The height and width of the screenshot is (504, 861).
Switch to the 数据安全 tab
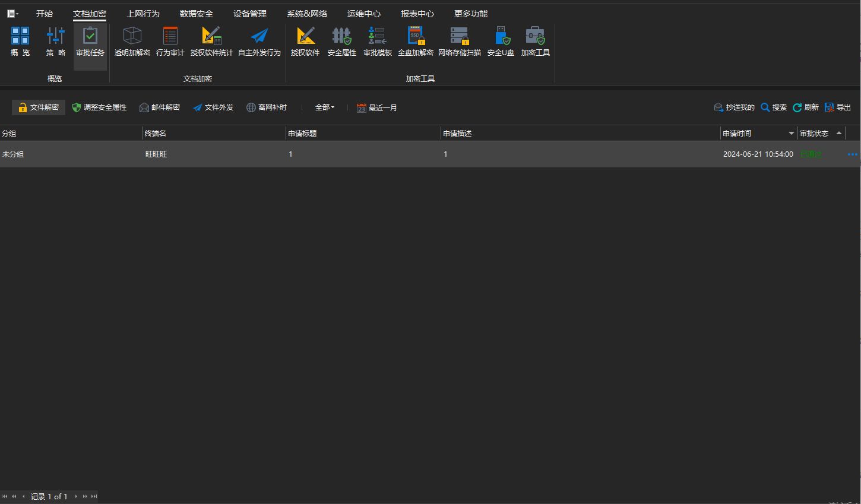click(197, 14)
